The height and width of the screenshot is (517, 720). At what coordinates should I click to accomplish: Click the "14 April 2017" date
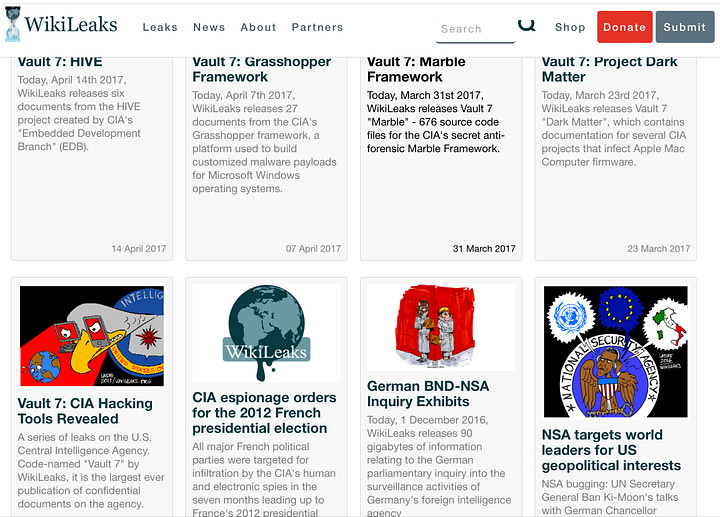[139, 248]
